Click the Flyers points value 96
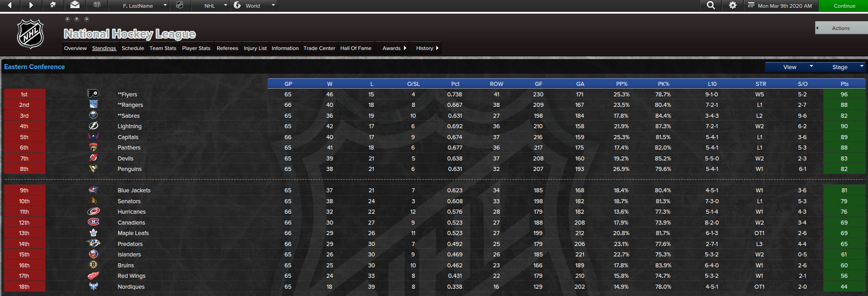The image size is (868, 296). (x=844, y=94)
